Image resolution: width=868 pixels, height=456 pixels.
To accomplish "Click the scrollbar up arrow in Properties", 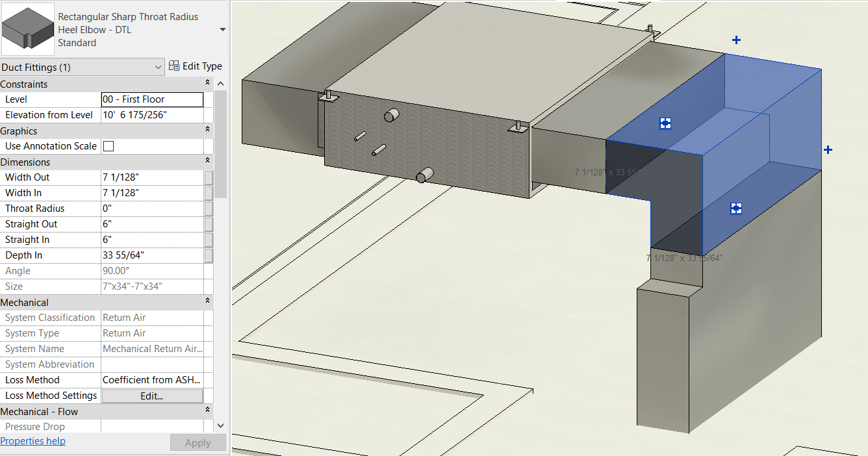I will tap(220, 82).
